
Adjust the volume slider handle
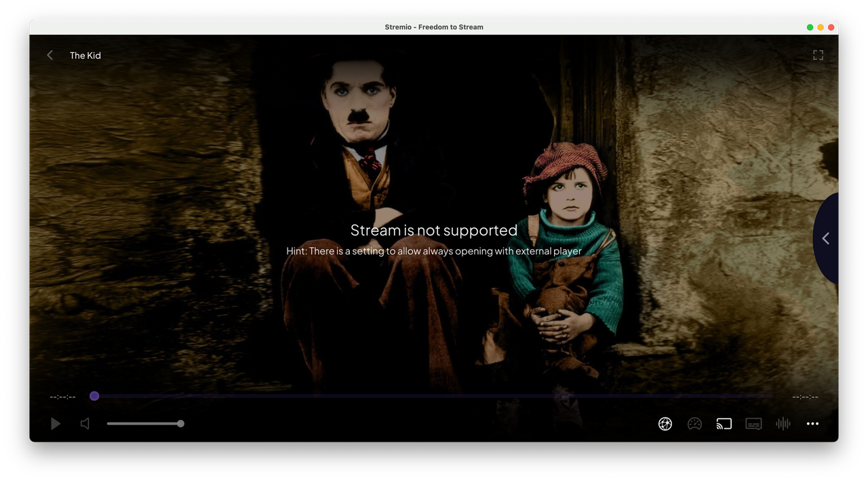(180, 424)
